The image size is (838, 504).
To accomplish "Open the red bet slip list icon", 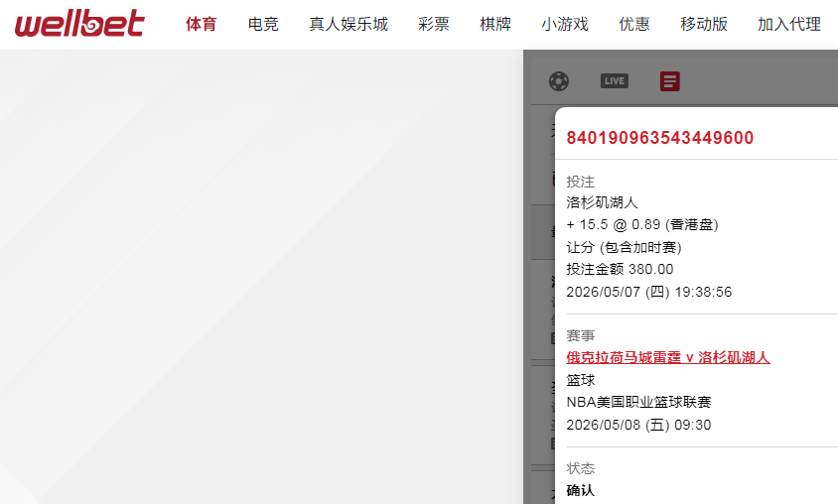I will (x=669, y=81).
